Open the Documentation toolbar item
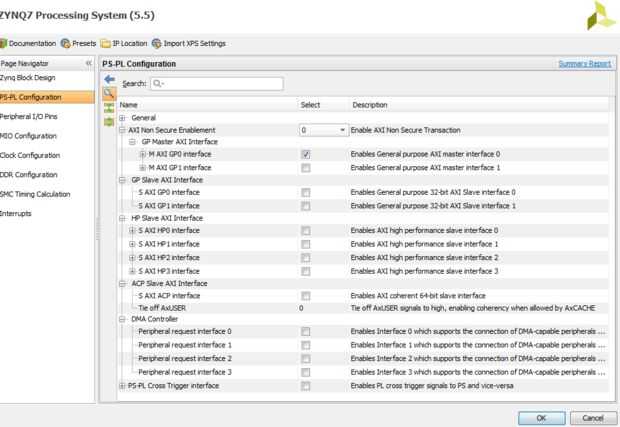The width and height of the screenshot is (620, 427). (x=28, y=43)
